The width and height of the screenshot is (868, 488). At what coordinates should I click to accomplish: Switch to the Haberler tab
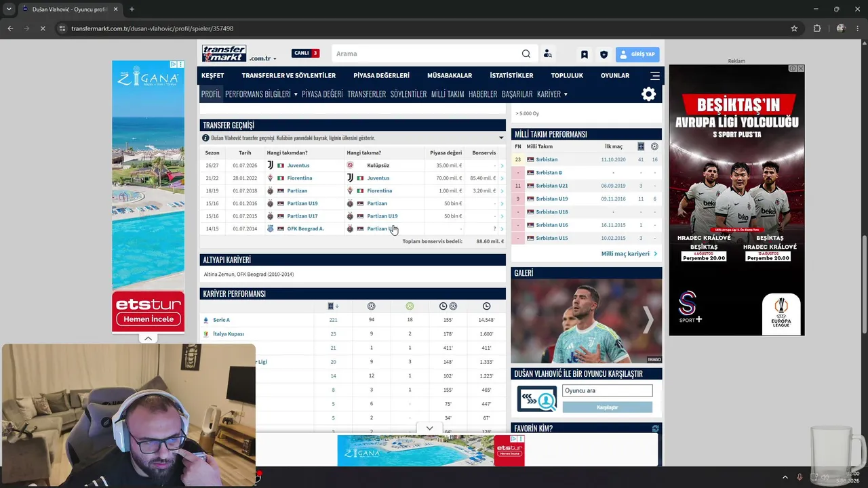click(x=483, y=94)
